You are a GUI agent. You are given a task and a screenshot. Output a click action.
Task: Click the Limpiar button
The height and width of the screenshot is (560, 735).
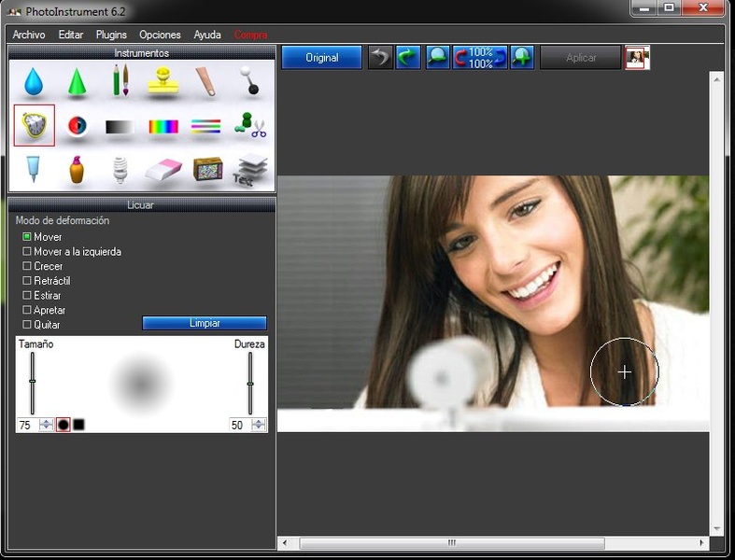point(205,323)
